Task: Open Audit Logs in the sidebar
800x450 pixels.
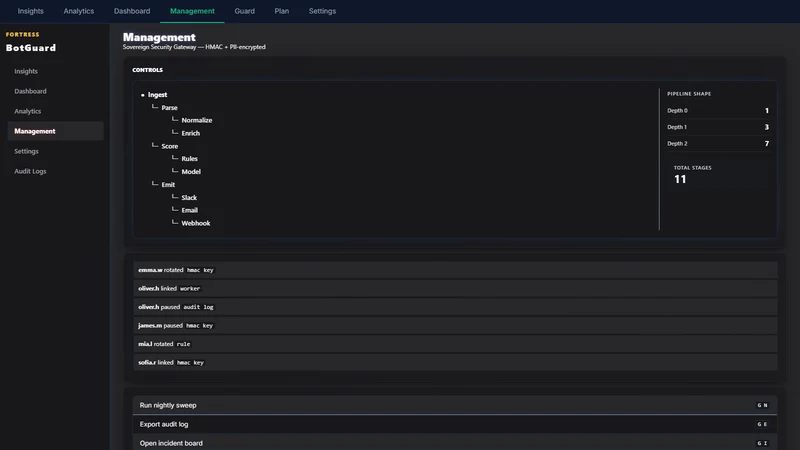Action: coord(55,171)
